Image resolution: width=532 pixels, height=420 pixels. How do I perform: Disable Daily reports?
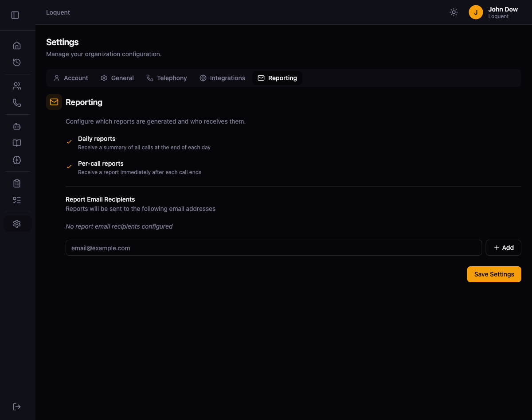tap(69, 141)
